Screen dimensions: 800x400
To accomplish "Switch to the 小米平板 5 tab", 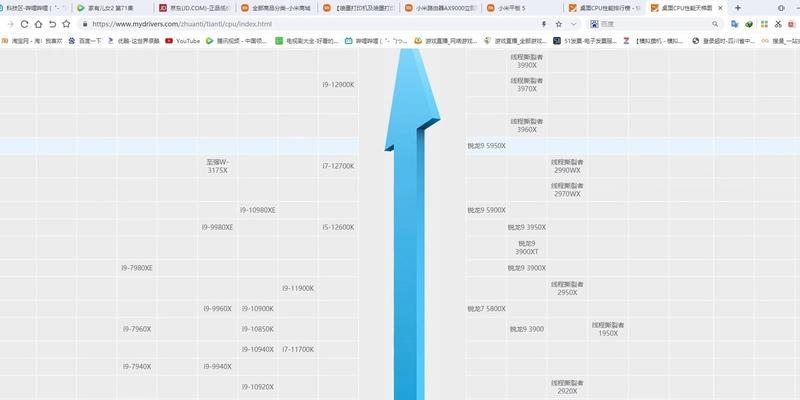I will tap(522, 8).
